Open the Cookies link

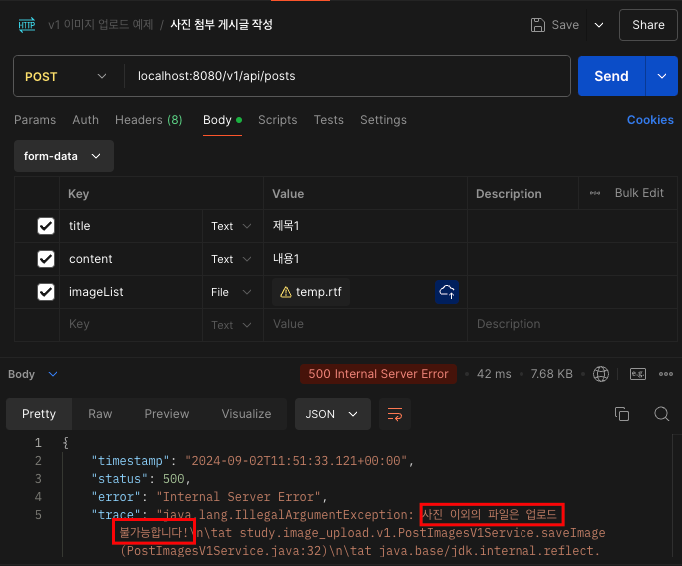coord(650,120)
